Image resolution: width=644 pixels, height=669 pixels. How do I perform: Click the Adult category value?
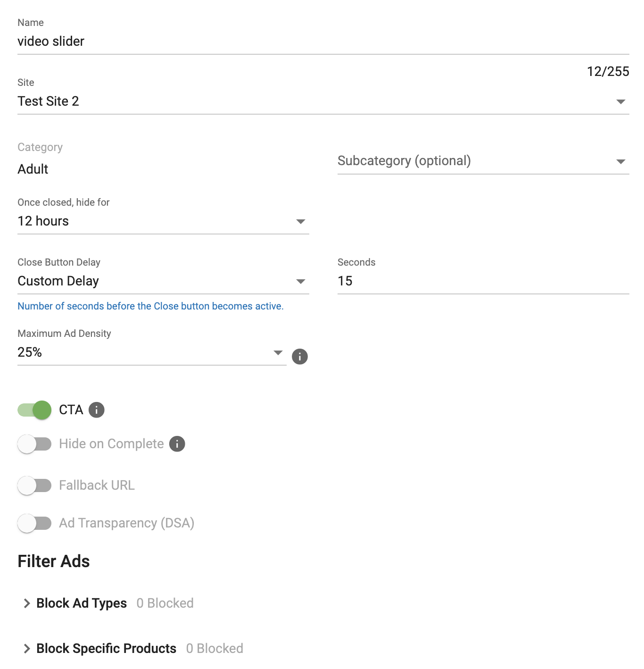click(x=33, y=169)
